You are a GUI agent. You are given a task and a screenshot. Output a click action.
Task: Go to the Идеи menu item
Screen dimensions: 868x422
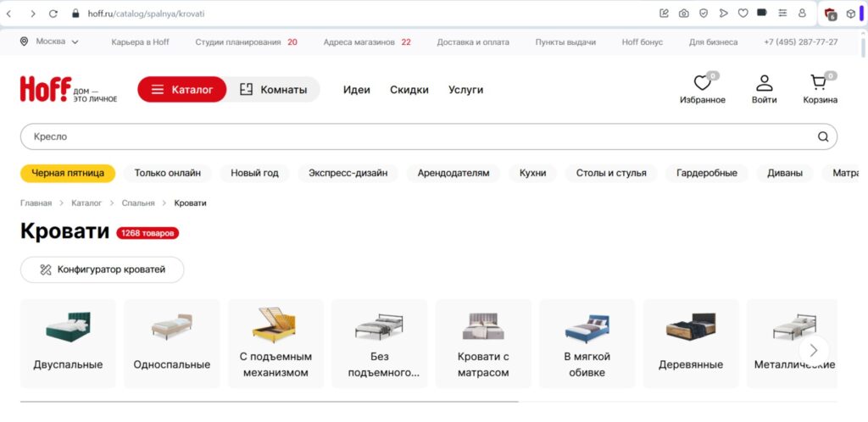[x=357, y=90]
